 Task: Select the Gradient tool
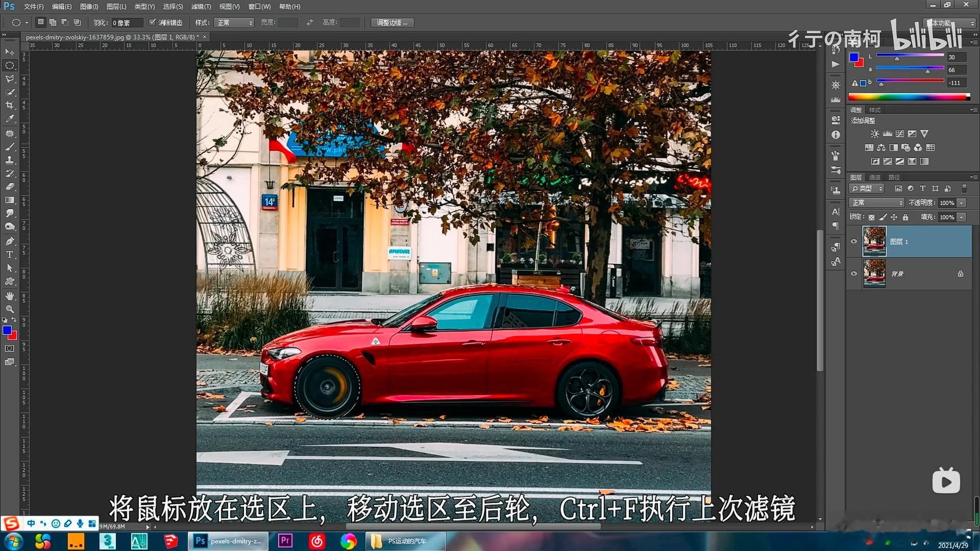(10, 200)
